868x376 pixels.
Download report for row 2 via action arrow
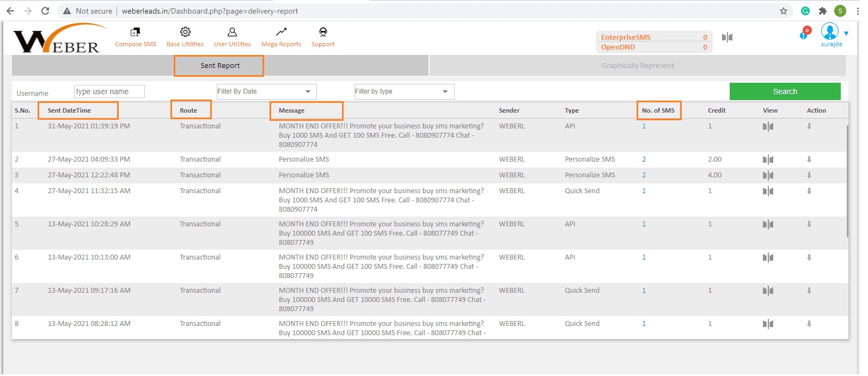tap(809, 160)
